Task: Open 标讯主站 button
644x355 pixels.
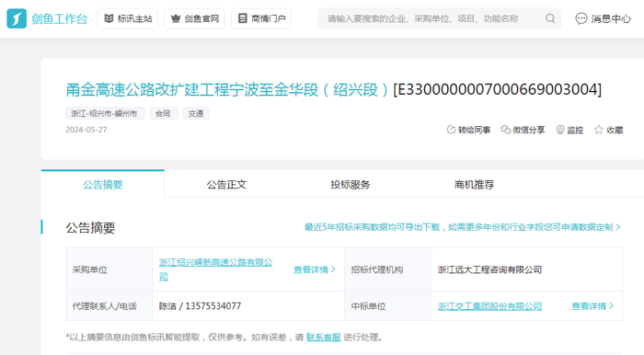Action: pyautogui.click(x=128, y=18)
